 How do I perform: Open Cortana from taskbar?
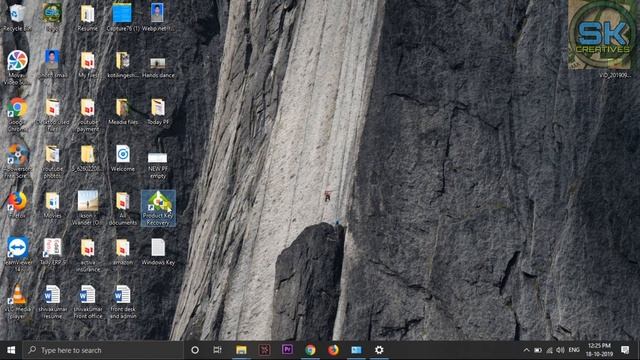pyautogui.click(x=195, y=350)
